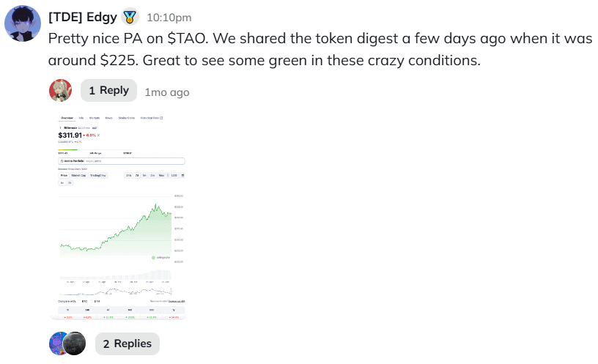The image size is (598, 364).
Task: Click the avatar next to 1 Reply
Action: click(x=60, y=91)
